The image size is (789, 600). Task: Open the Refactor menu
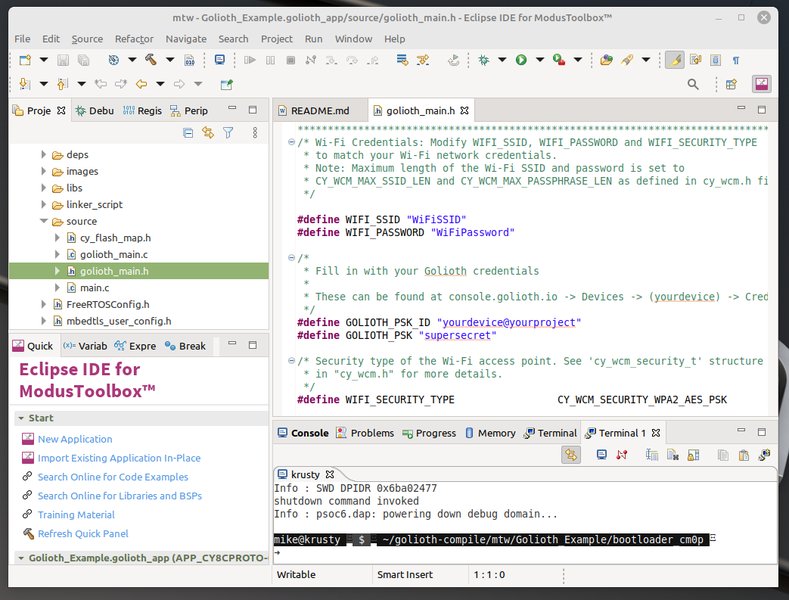tap(134, 39)
